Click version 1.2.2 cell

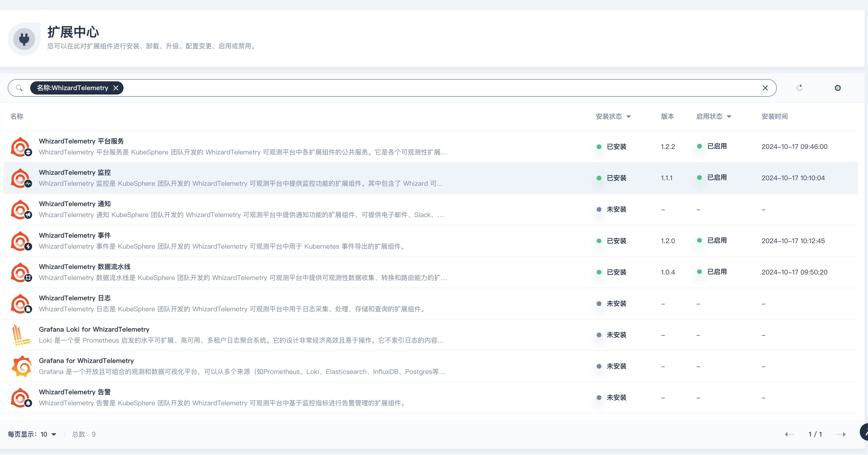(x=668, y=147)
